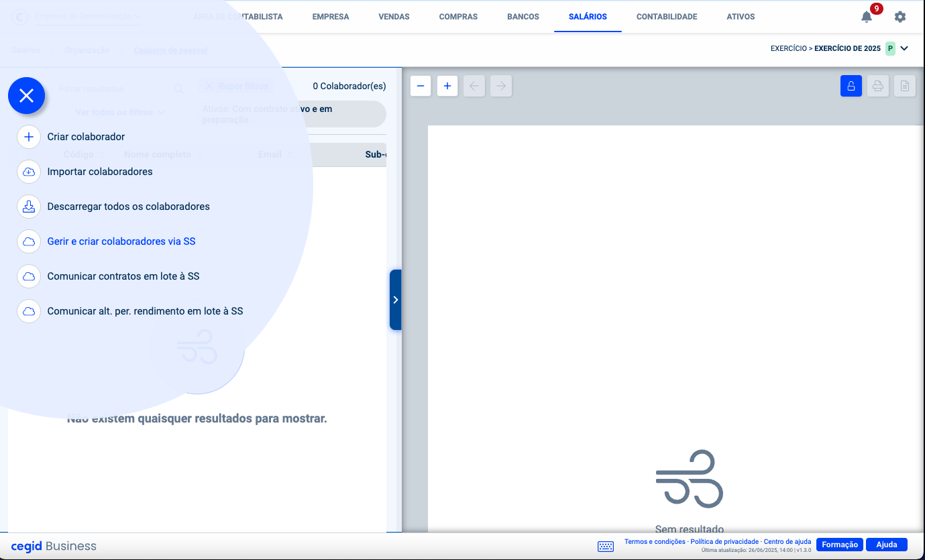Screen dimensions: 925x560
Task: Select Comunicar contratos em lote à SS
Action: (x=123, y=276)
